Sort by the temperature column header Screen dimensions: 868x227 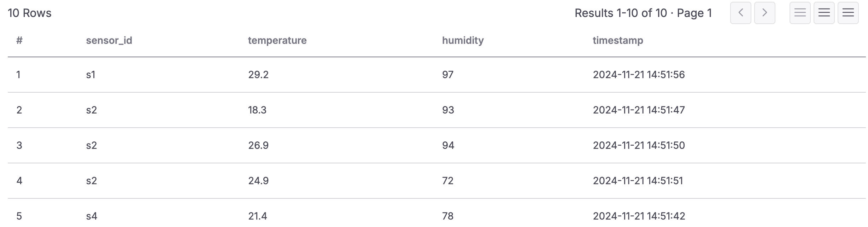pyautogui.click(x=277, y=40)
